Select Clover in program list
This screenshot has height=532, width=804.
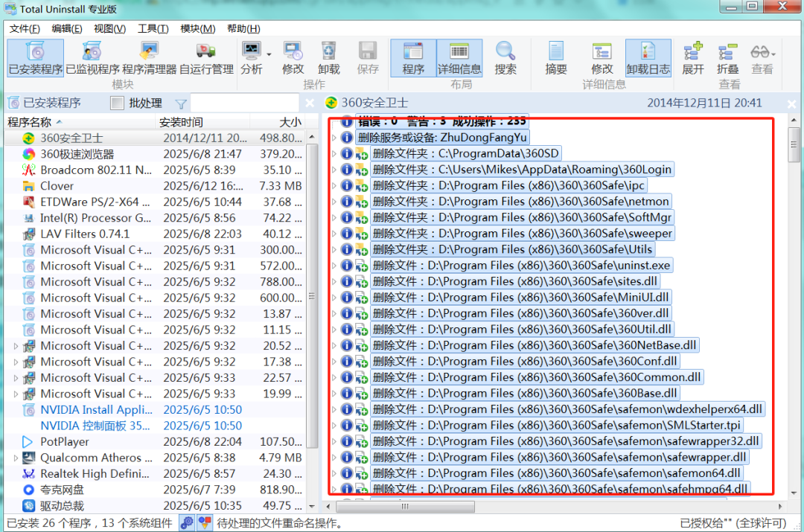(156, 185)
